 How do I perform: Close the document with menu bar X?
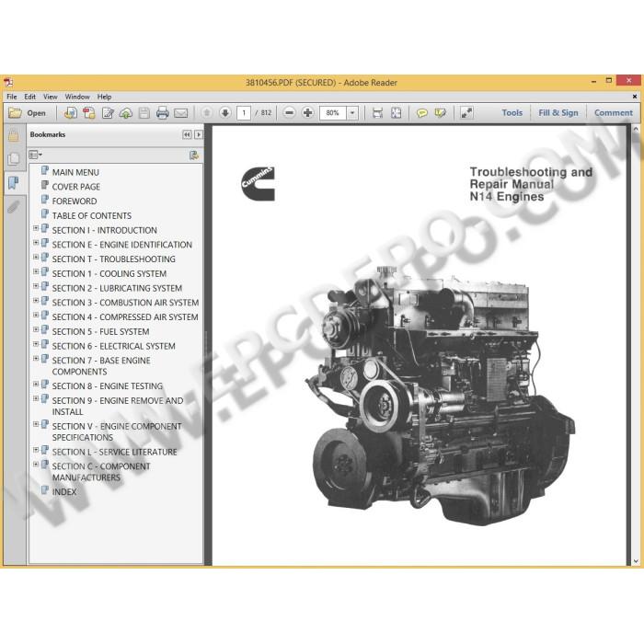(635, 97)
